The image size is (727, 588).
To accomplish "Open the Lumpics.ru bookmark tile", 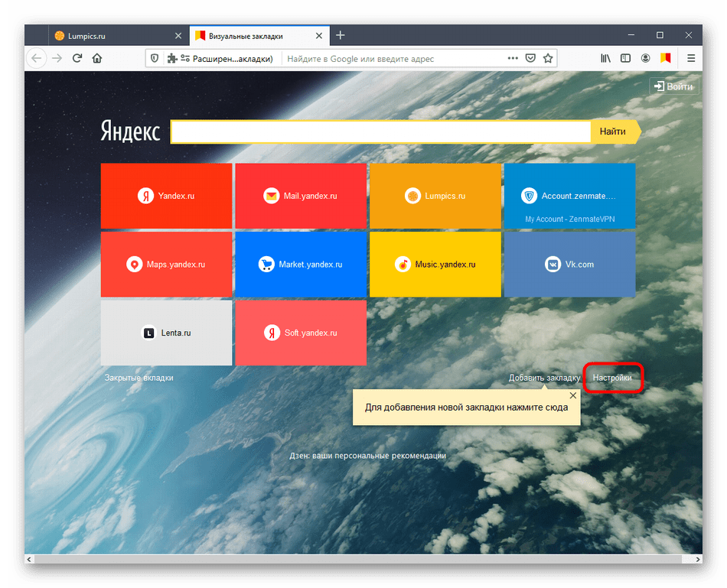I will coord(435,196).
